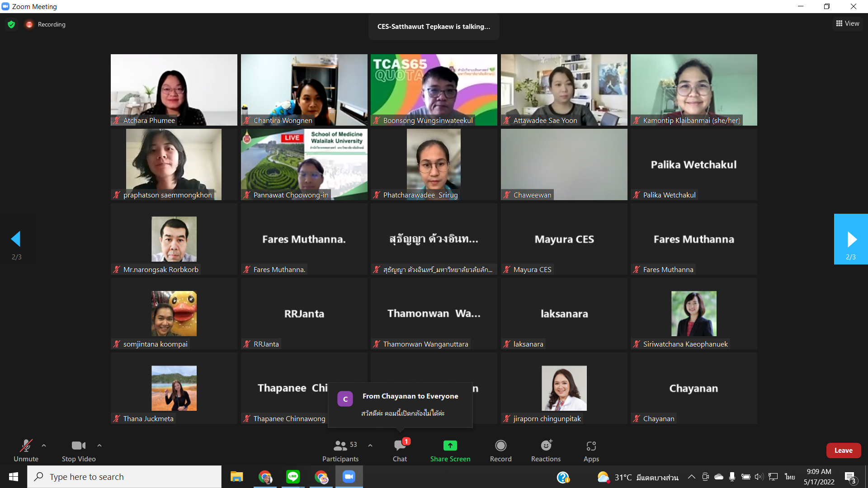Click the red Recording indicator
The height and width of the screenshot is (488, 868).
click(29, 24)
